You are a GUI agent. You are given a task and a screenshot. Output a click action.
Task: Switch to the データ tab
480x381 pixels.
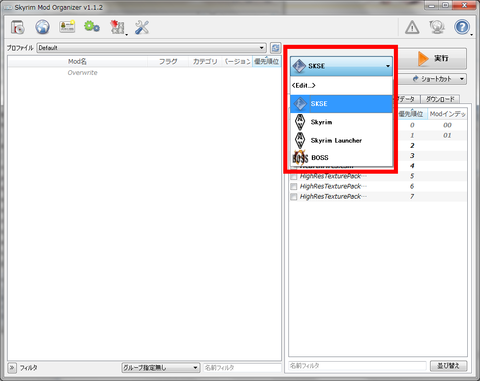[x=406, y=99]
